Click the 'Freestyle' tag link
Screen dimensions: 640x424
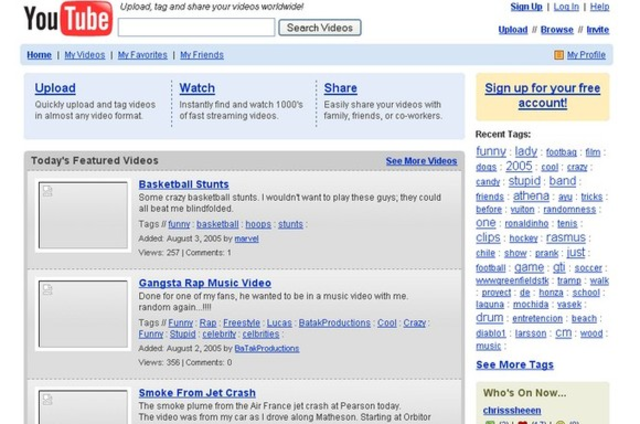click(x=242, y=323)
